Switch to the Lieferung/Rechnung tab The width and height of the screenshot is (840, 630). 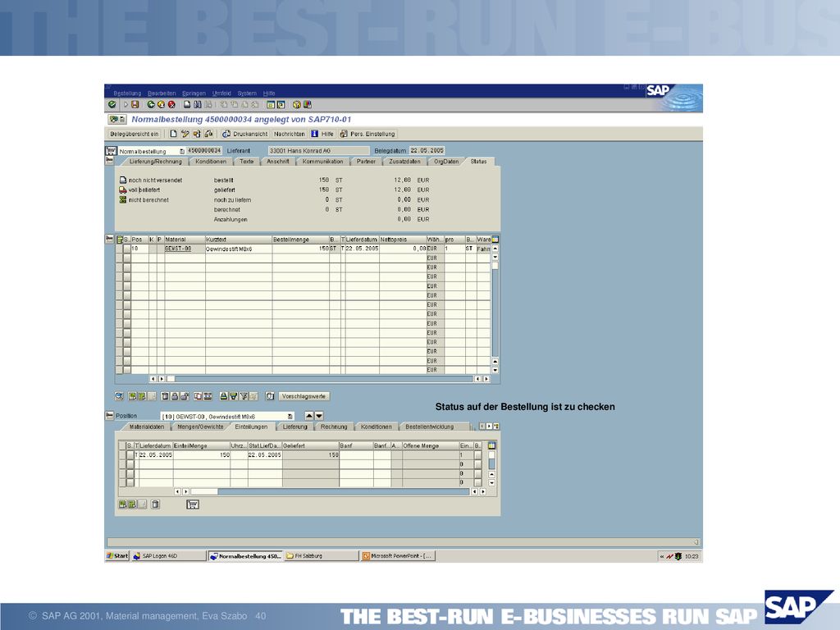pyautogui.click(x=155, y=162)
